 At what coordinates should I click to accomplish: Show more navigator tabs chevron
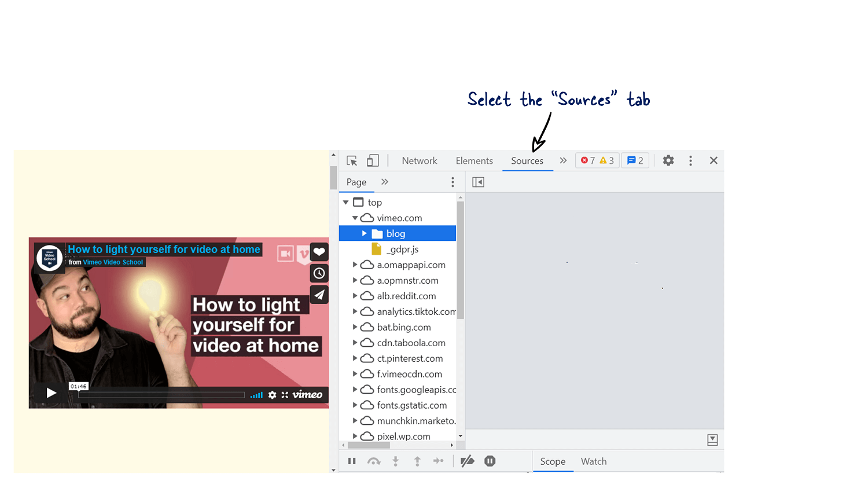(x=385, y=182)
